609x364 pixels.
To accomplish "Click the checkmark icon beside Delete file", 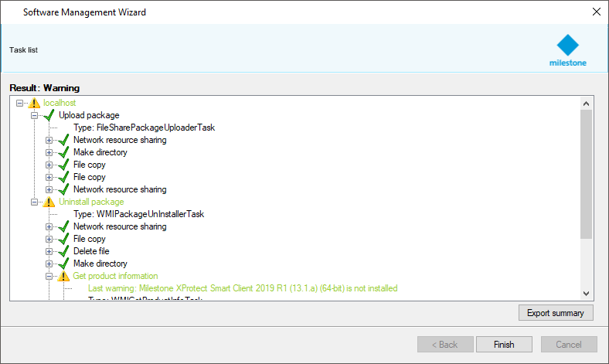I will 64,251.
